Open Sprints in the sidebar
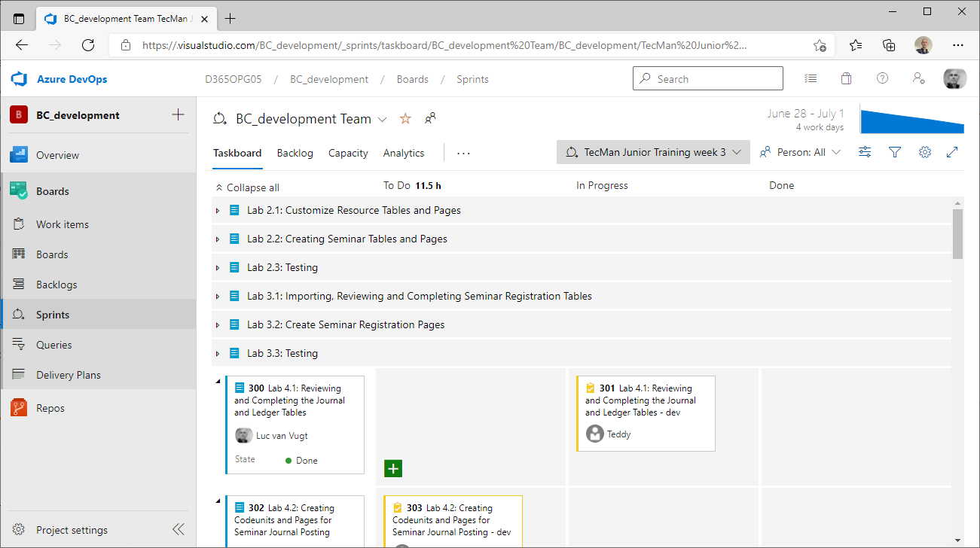 (98, 315)
